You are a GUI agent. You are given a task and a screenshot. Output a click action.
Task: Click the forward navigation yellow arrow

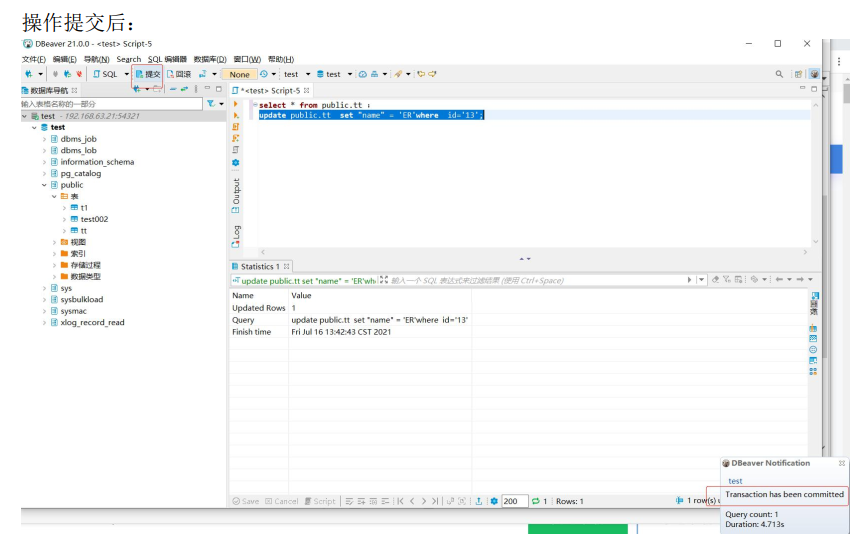(433, 74)
